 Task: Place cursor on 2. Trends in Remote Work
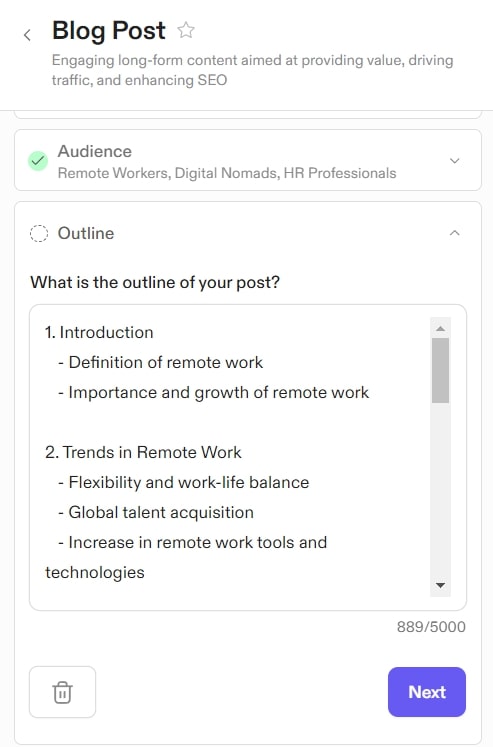pos(143,453)
